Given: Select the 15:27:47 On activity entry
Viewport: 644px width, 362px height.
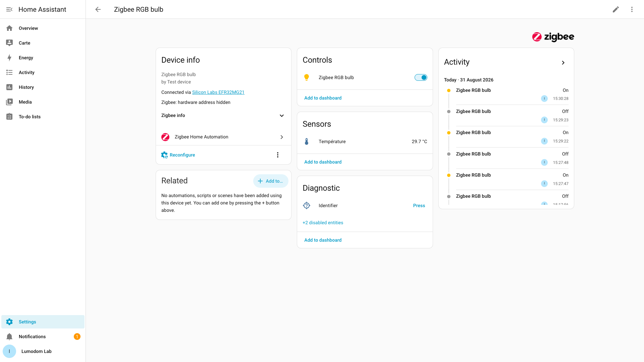Looking at the screenshot, I should [x=506, y=179].
